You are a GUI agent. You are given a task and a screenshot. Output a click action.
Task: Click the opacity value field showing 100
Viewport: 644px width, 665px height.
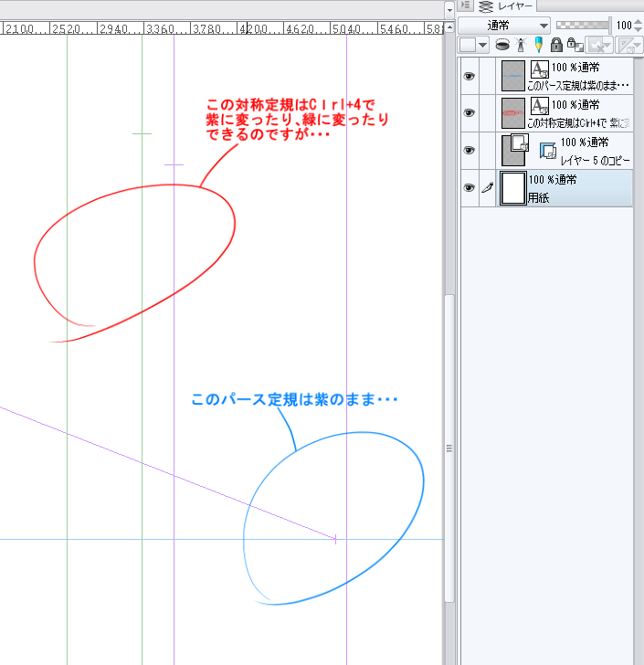tap(624, 26)
